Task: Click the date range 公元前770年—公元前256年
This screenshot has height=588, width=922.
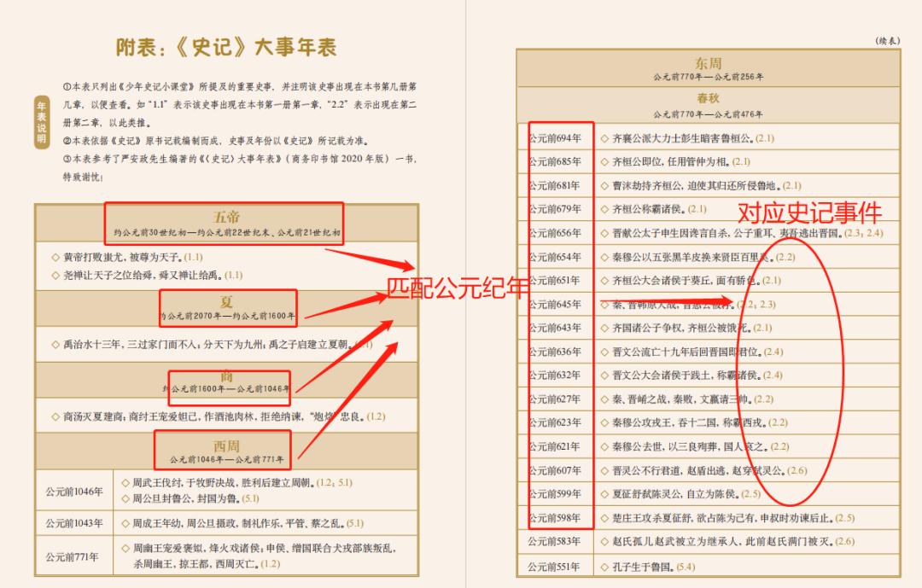Action: click(x=708, y=77)
